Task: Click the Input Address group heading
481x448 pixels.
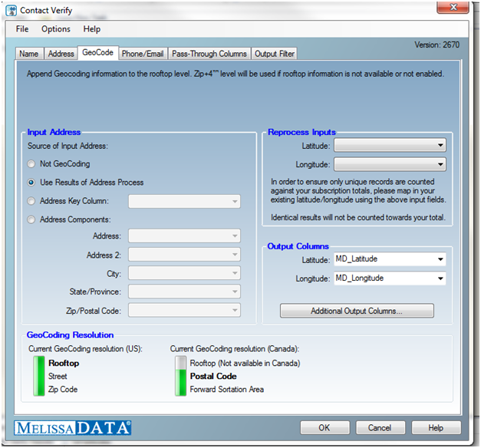Action: [x=54, y=132]
